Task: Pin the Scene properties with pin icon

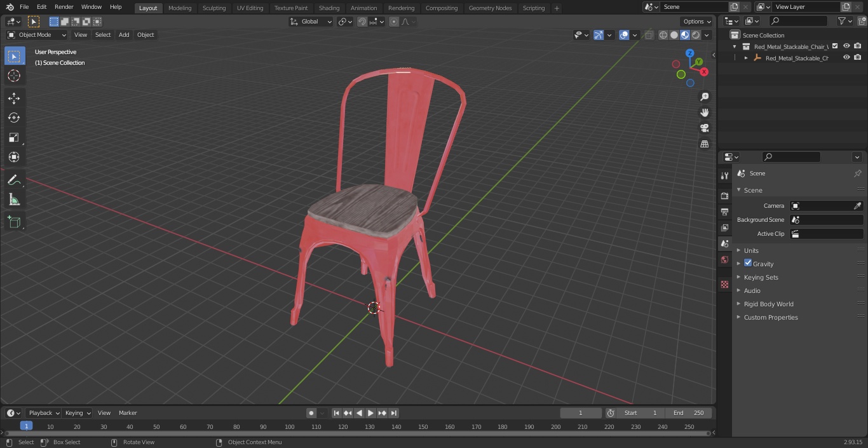Action: coord(857,173)
